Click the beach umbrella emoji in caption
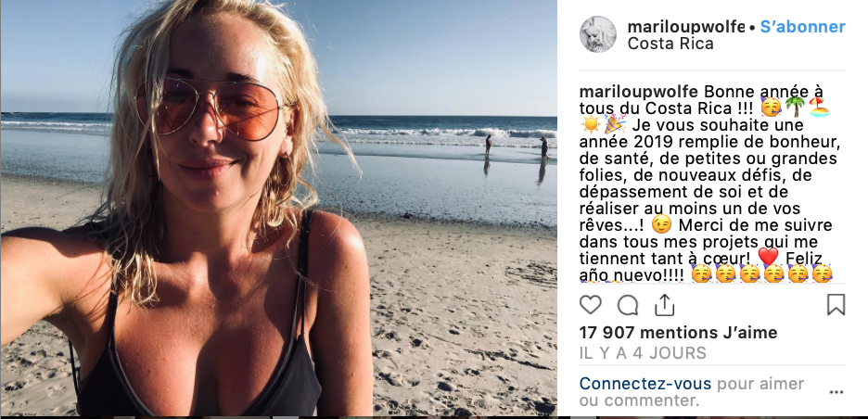 click(x=819, y=107)
